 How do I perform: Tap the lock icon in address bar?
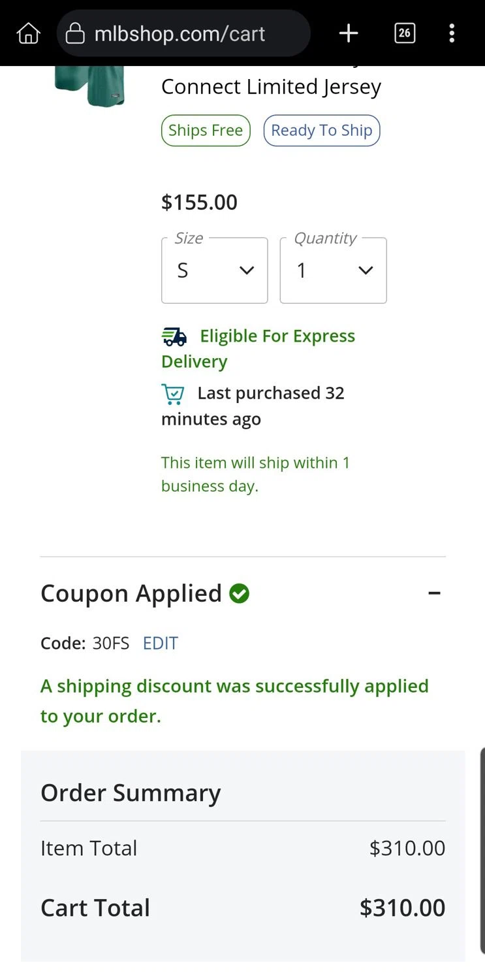coord(76,33)
